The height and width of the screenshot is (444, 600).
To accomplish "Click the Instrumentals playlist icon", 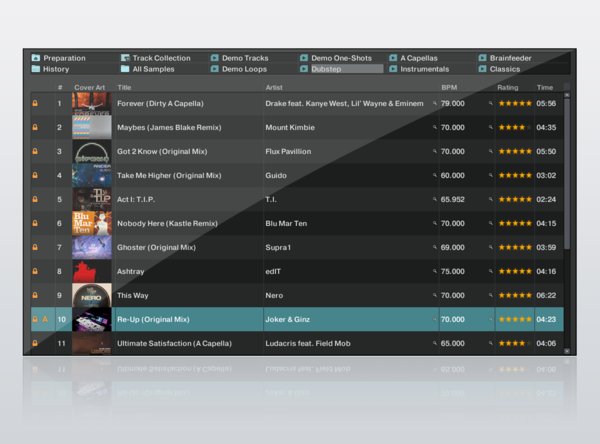I will pos(393,69).
